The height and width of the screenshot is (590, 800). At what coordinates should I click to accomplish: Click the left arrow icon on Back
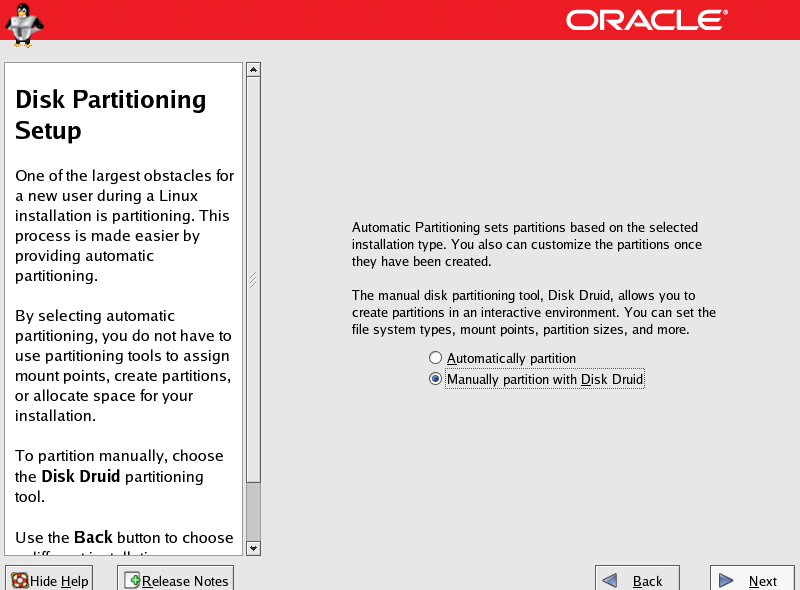610,580
